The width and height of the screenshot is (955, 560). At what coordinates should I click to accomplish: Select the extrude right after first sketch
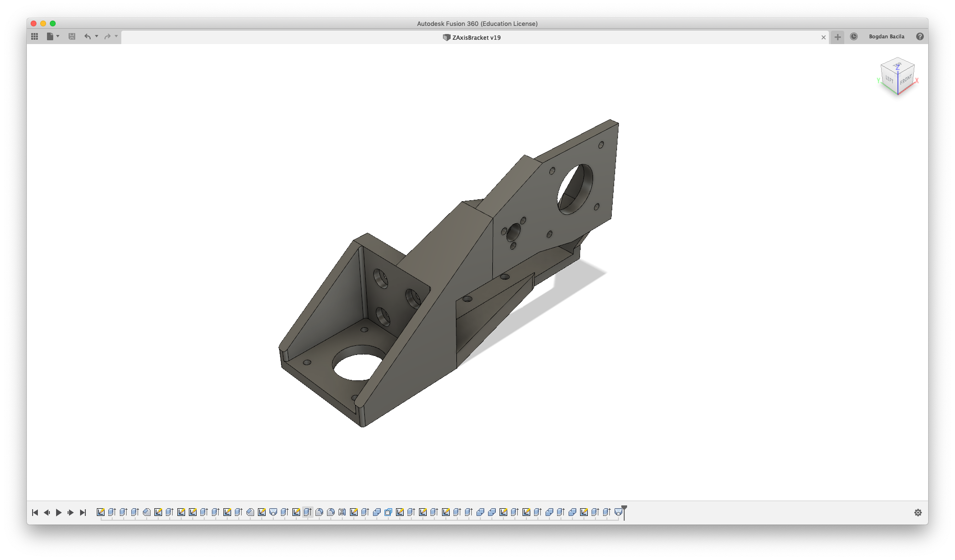112,512
